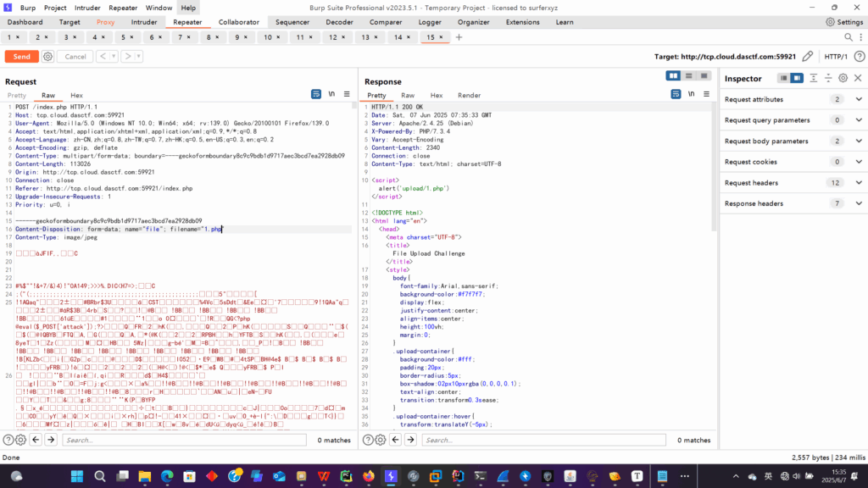Open the Repeater send settings gear

pyautogui.click(x=48, y=57)
